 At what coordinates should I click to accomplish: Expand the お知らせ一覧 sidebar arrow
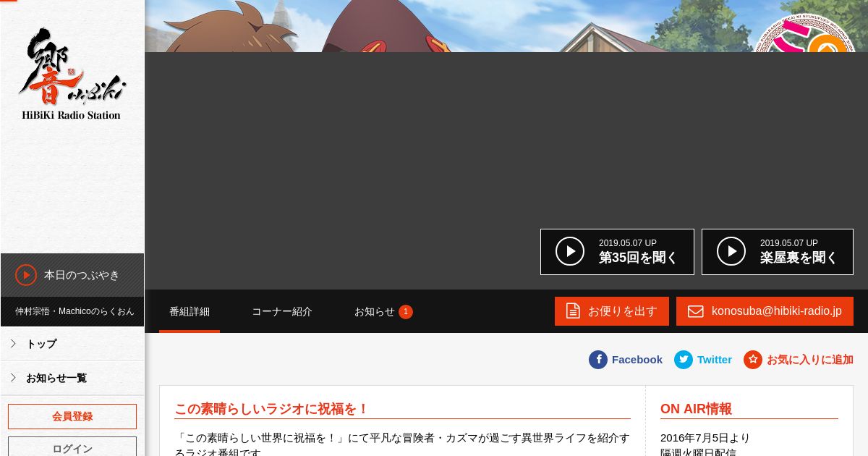(13, 378)
